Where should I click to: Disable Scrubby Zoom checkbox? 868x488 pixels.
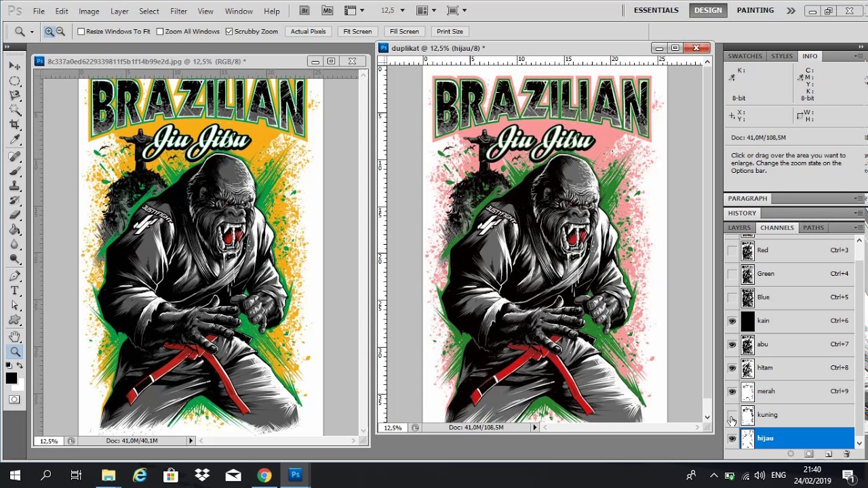pos(229,32)
